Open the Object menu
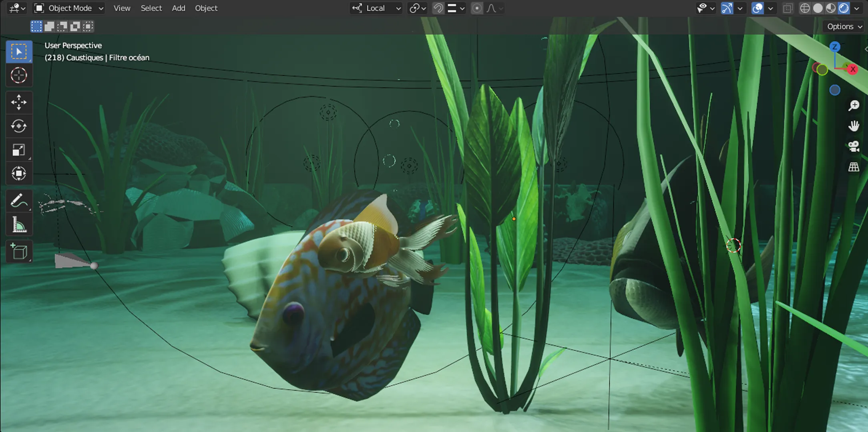The height and width of the screenshot is (432, 868). point(206,8)
